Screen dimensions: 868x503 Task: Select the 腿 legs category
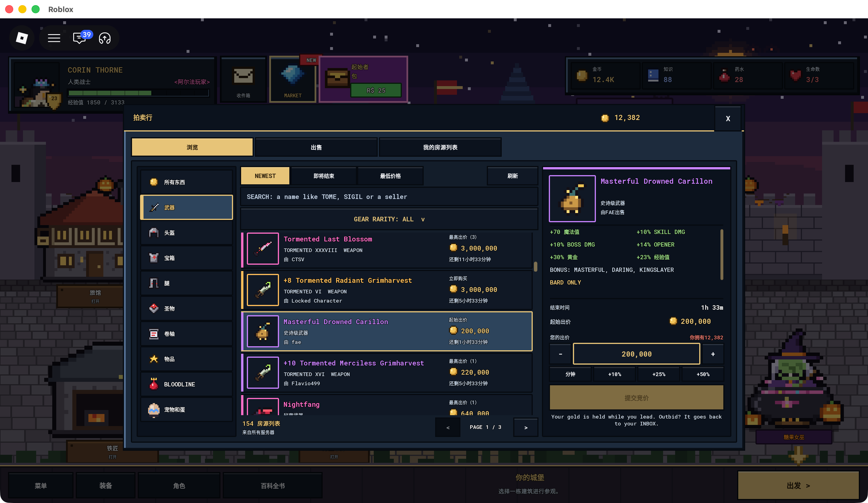coord(186,283)
